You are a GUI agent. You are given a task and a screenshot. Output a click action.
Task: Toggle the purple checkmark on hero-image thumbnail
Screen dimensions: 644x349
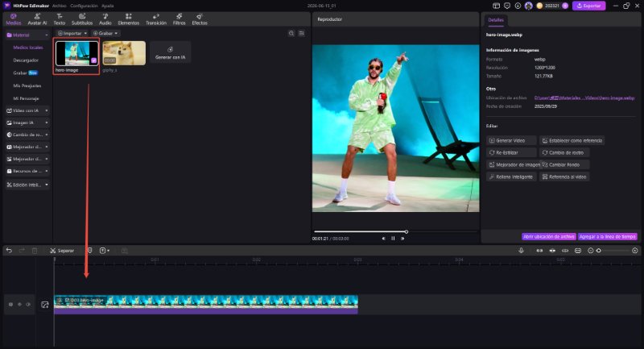[x=93, y=60]
